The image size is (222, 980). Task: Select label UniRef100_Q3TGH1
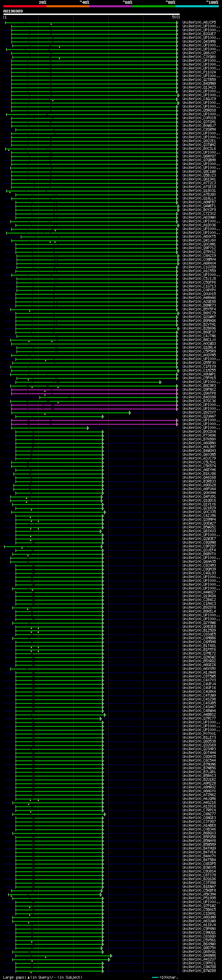(x=199, y=122)
